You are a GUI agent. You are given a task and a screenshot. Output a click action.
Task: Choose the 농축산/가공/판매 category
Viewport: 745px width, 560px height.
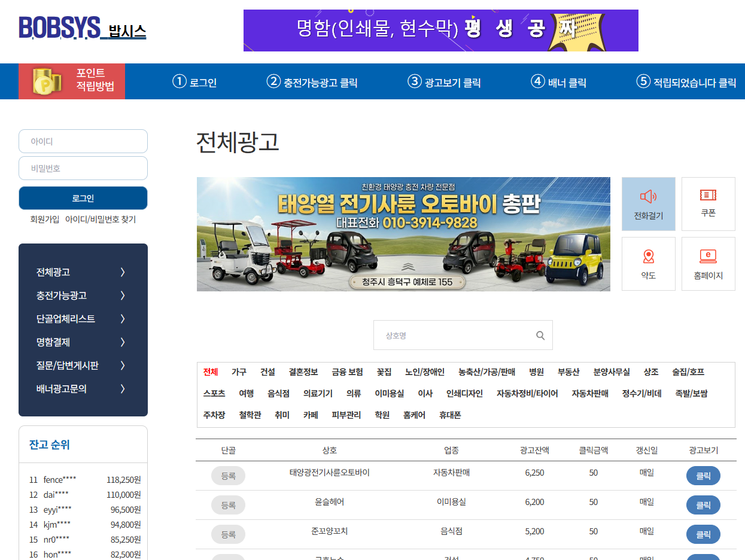coord(487,372)
